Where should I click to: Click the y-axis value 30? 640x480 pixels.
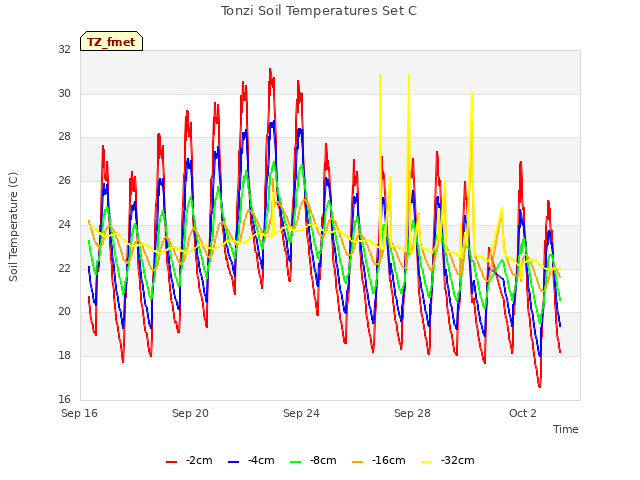point(64,93)
